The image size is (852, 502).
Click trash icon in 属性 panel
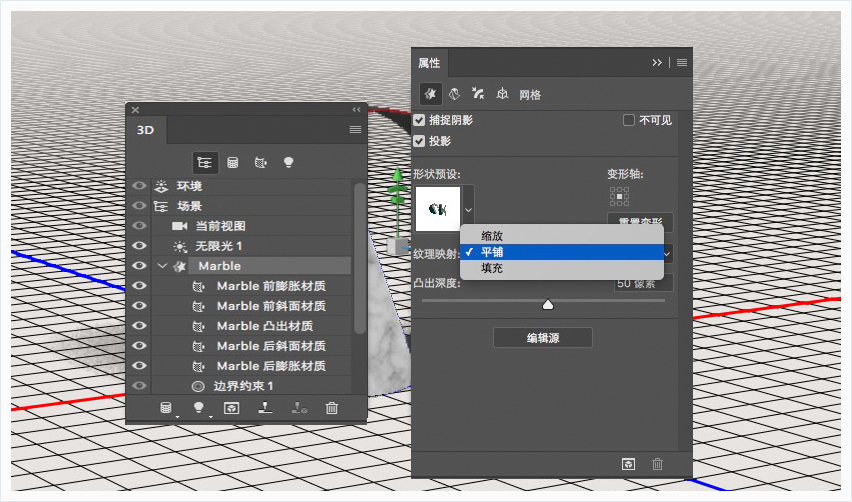pos(657,464)
